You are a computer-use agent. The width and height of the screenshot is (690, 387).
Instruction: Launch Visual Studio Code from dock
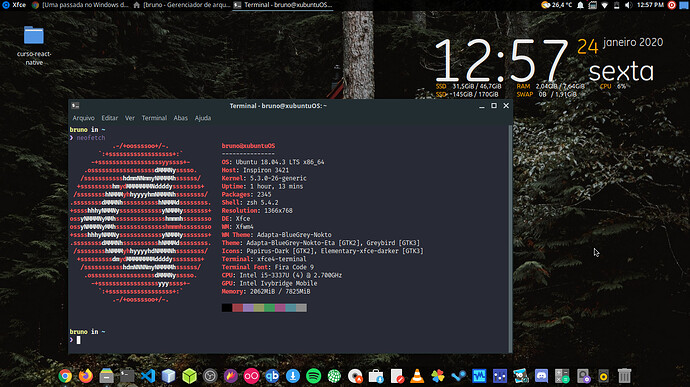(148, 376)
